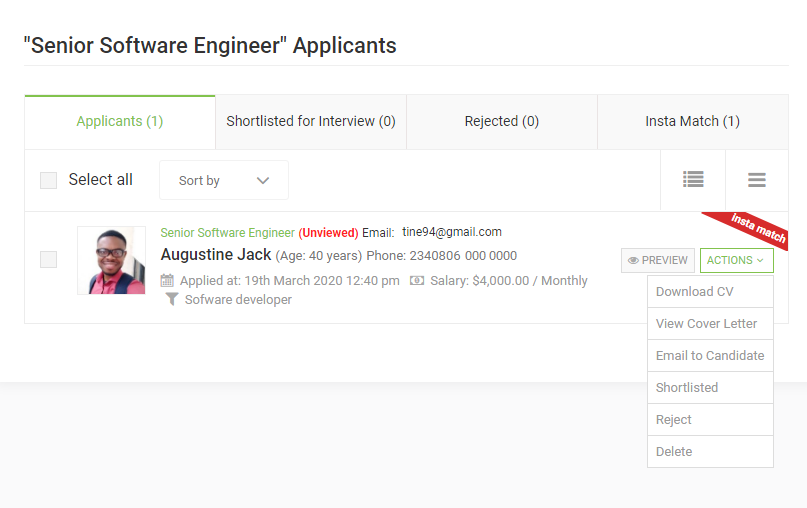Click the calendar icon beside Applied at
The image size is (807, 508).
tap(167, 281)
